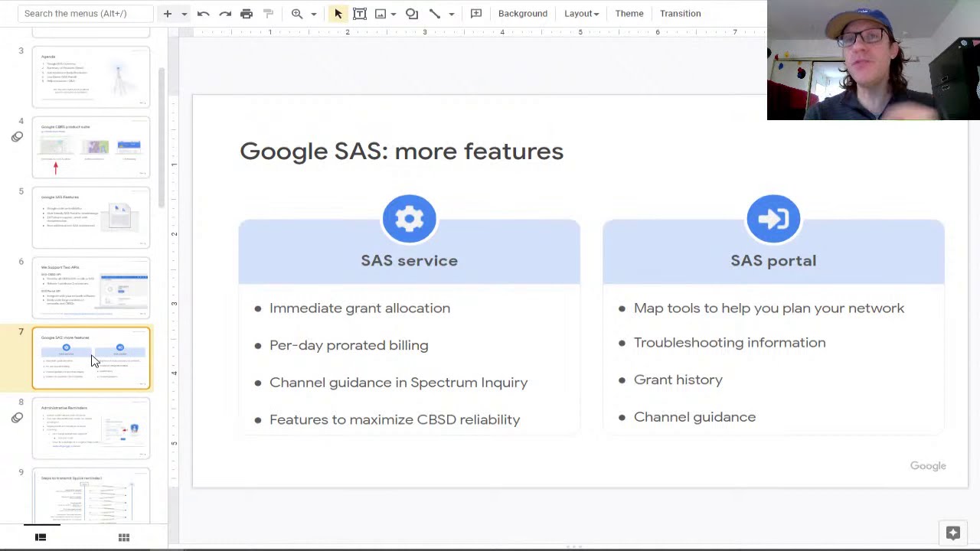
Task: Click the horizontal ruler above the slide
Action: [472, 32]
